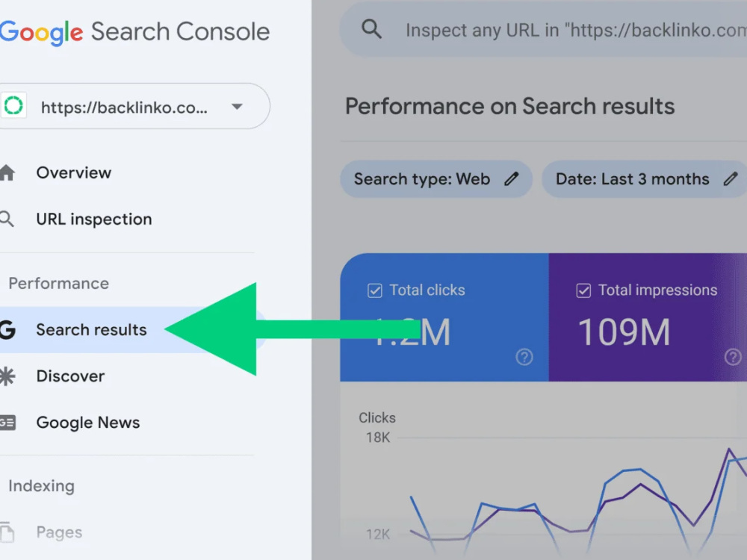The image size is (747, 560).
Task: Click the https://backlinko.co... property text
Action: point(124,108)
